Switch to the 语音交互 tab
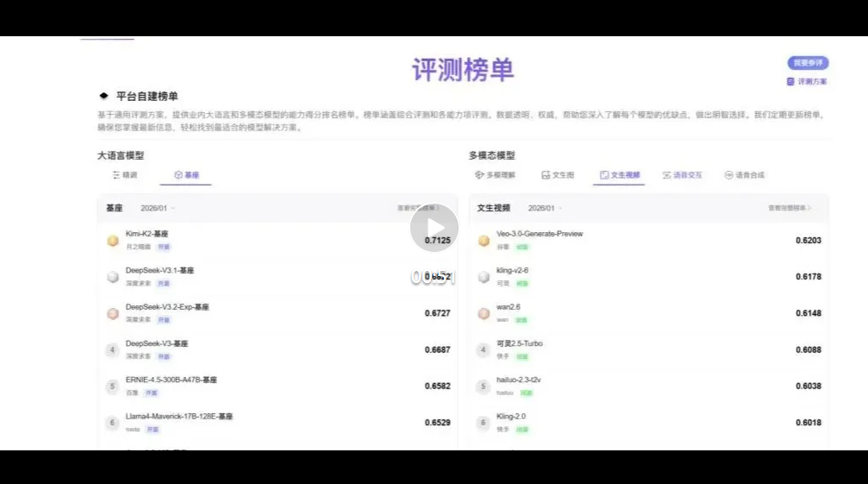 (682, 175)
